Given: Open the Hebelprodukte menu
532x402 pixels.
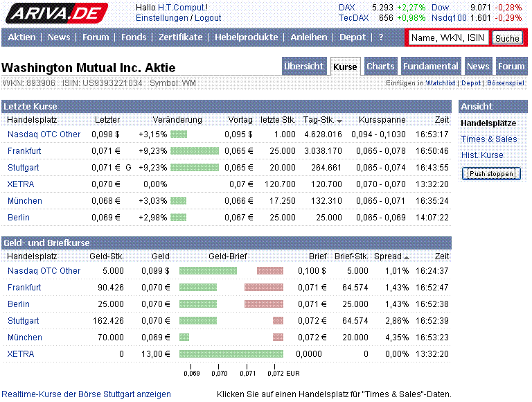Looking at the screenshot, I should click(x=247, y=37).
